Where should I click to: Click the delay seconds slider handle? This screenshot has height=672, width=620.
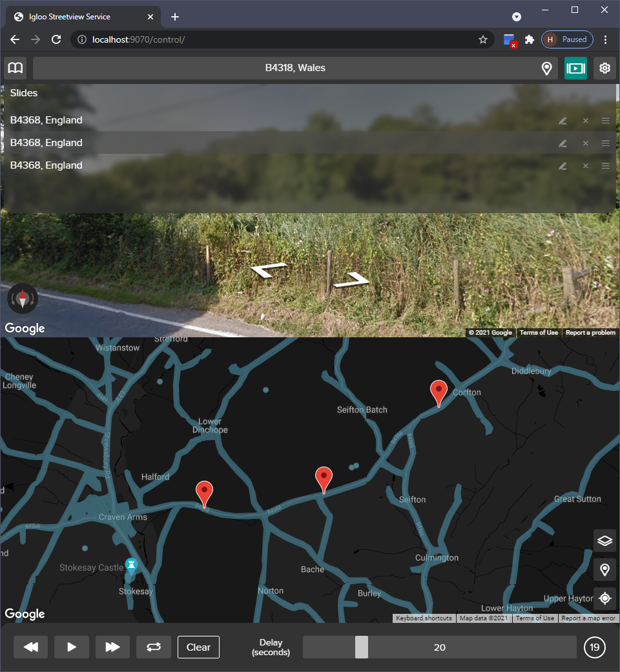[x=362, y=647]
